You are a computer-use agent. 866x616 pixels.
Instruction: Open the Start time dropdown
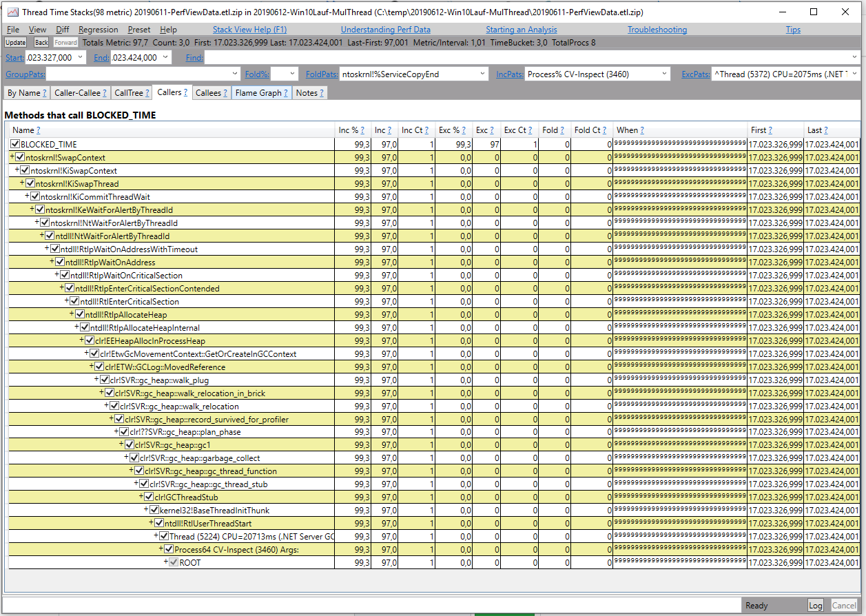pos(81,58)
